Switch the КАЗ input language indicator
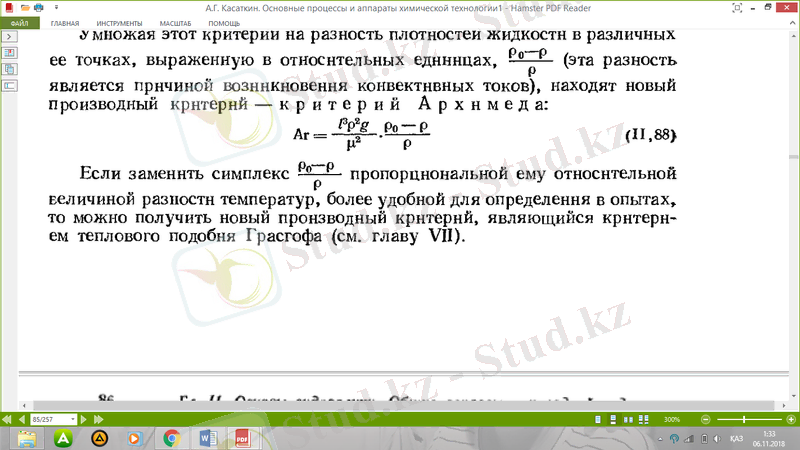The width and height of the screenshot is (800, 450). 736,439
